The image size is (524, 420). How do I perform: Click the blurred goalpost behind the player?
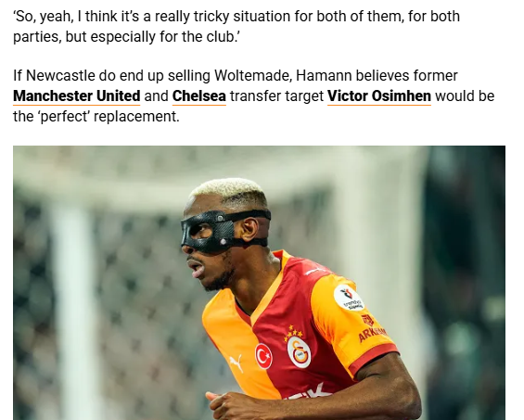coord(71,300)
